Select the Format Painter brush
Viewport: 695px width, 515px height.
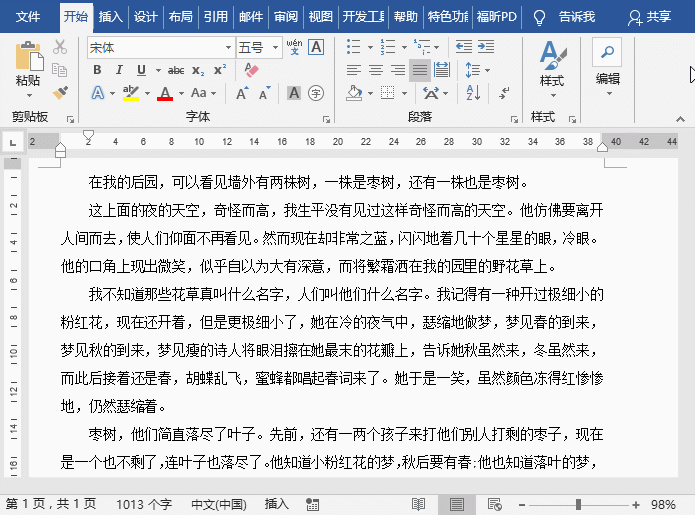pos(60,93)
